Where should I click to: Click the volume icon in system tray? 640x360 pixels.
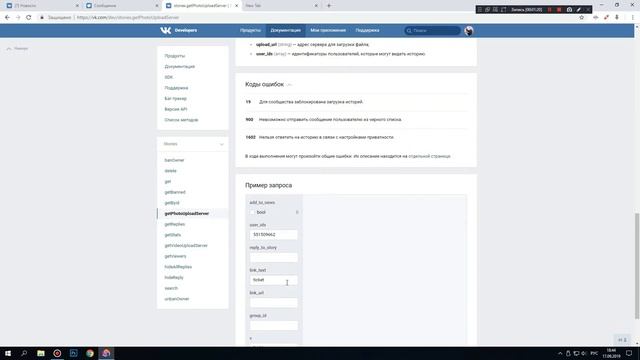click(584, 353)
